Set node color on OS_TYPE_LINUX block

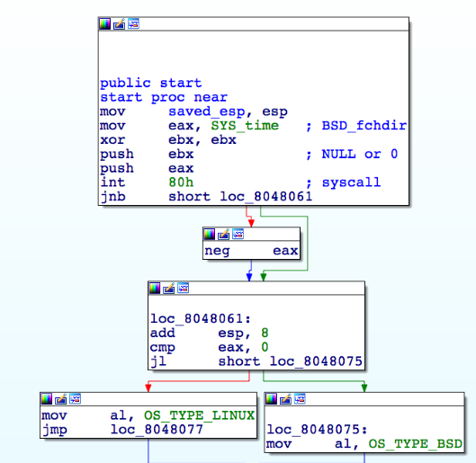coord(47,399)
